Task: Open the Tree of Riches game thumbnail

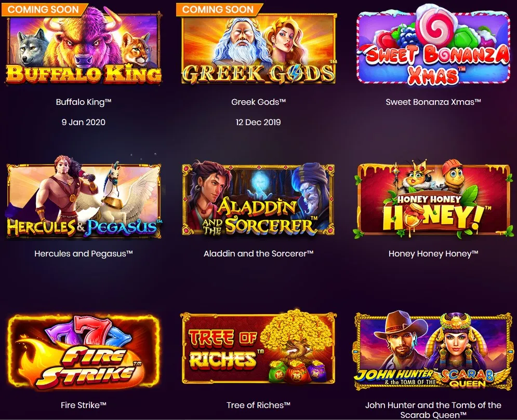Action: (259, 347)
